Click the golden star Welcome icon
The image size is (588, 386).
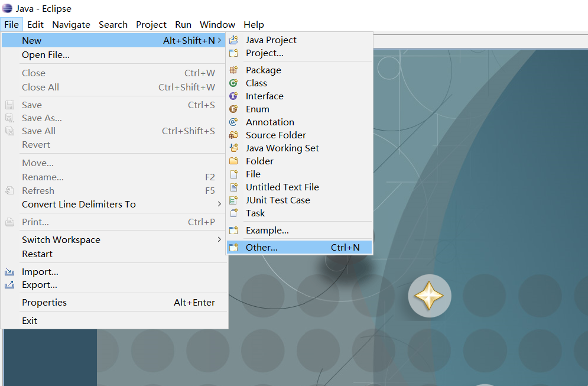tap(430, 296)
